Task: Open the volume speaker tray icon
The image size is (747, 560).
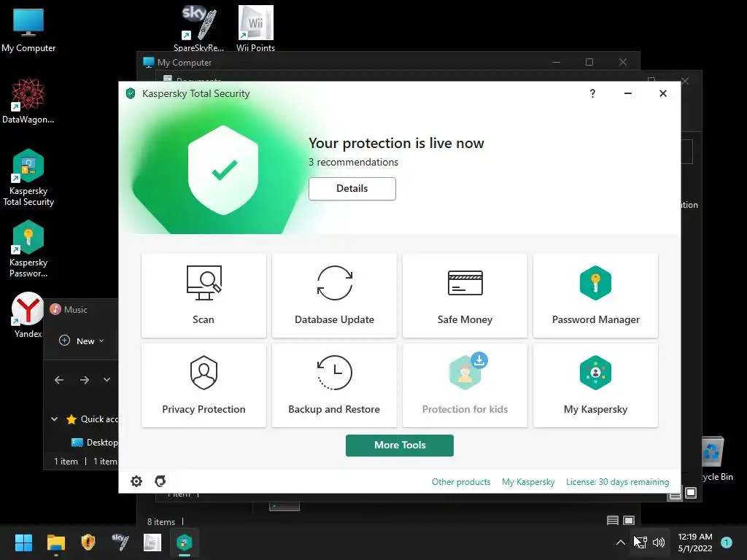Action: point(659,542)
